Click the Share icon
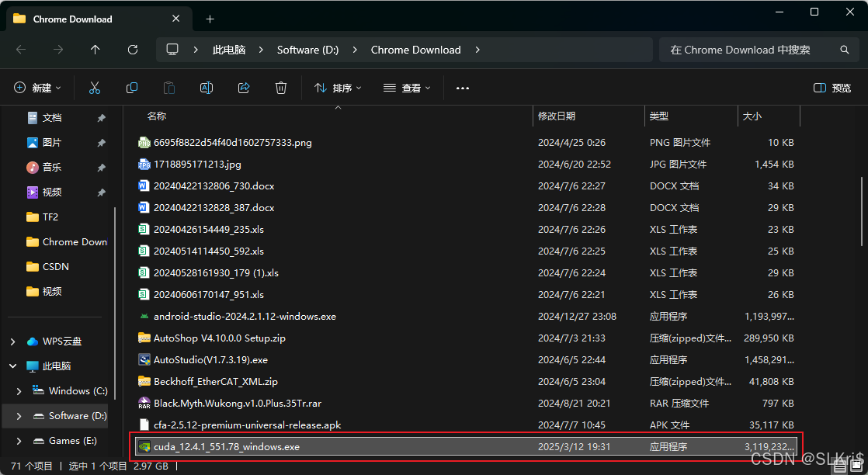Image resolution: width=868 pixels, height=475 pixels. (x=244, y=88)
